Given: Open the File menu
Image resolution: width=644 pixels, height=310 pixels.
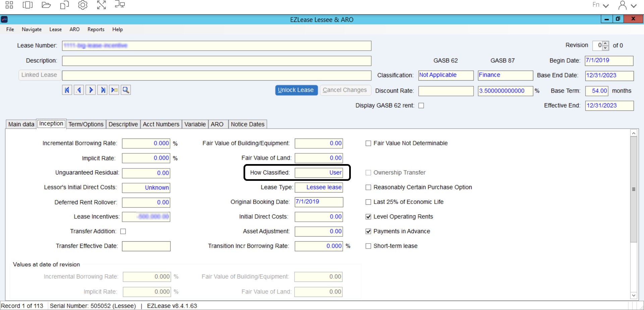Looking at the screenshot, I should (x=10, y=29).
